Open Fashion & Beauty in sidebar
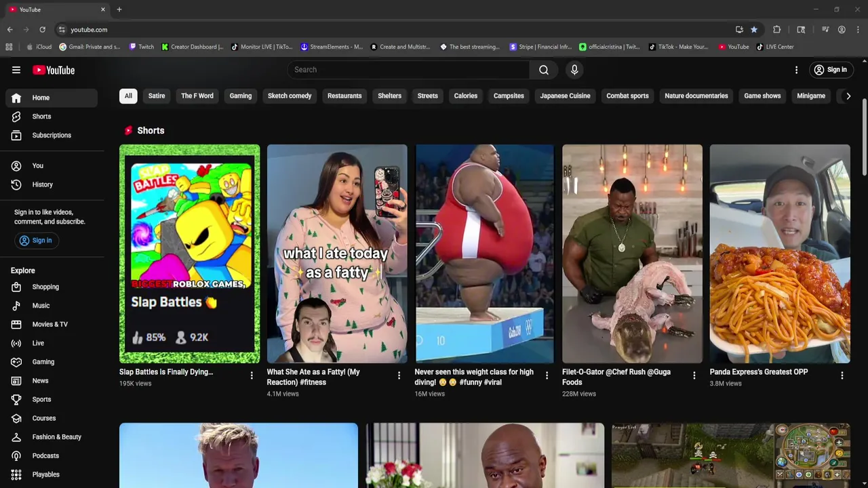The width and height of the screenshot is (868, 488). point(52,437)
